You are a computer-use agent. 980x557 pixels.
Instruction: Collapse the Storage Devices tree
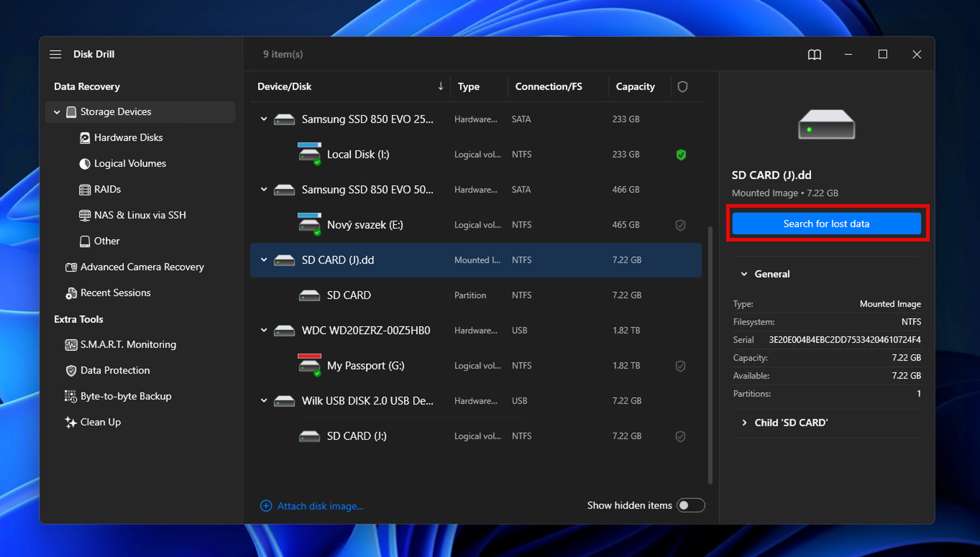pos(57,112)
